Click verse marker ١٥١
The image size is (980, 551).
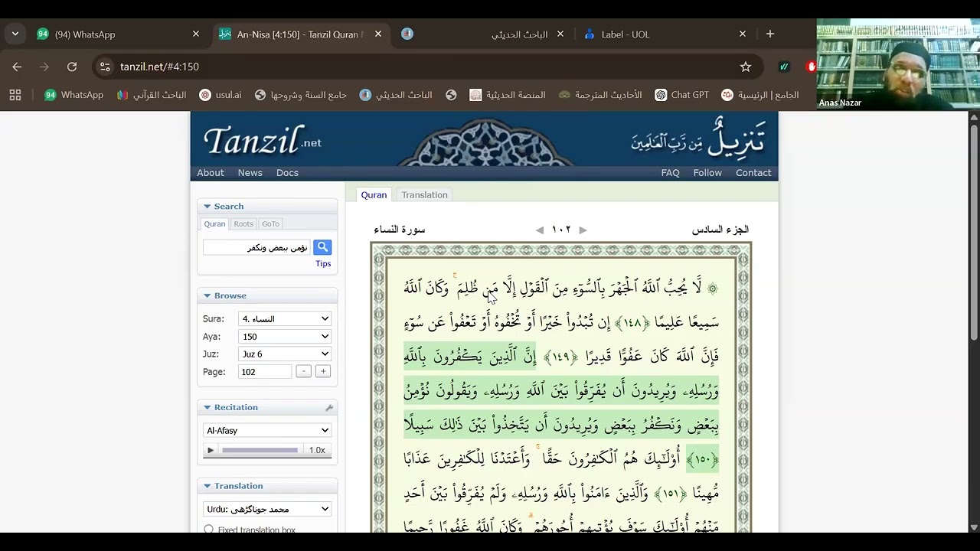click(669, 494)
